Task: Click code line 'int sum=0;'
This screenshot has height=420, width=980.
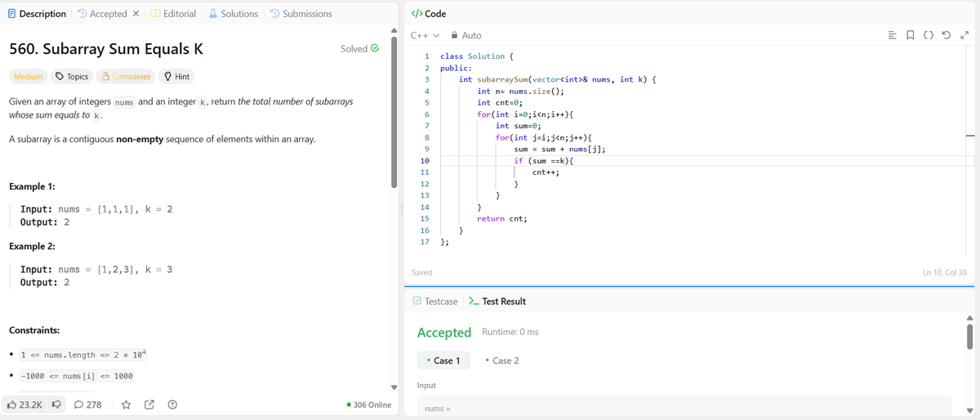Action: (519, 126)
